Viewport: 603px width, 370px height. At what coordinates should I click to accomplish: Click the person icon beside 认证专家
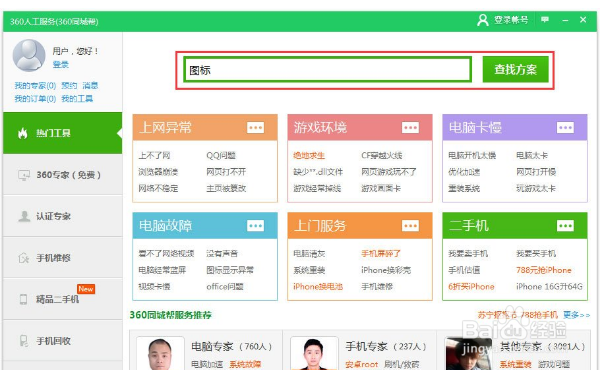(x=24, y=216)
